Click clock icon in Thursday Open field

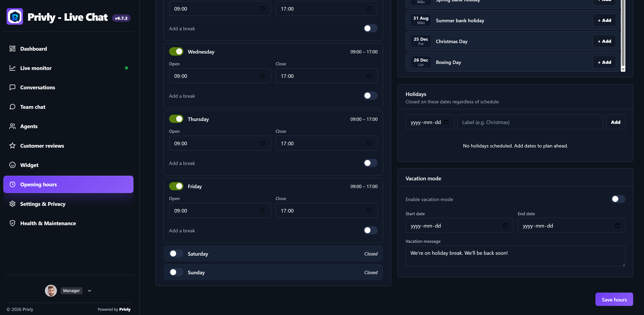coord(262,143)
